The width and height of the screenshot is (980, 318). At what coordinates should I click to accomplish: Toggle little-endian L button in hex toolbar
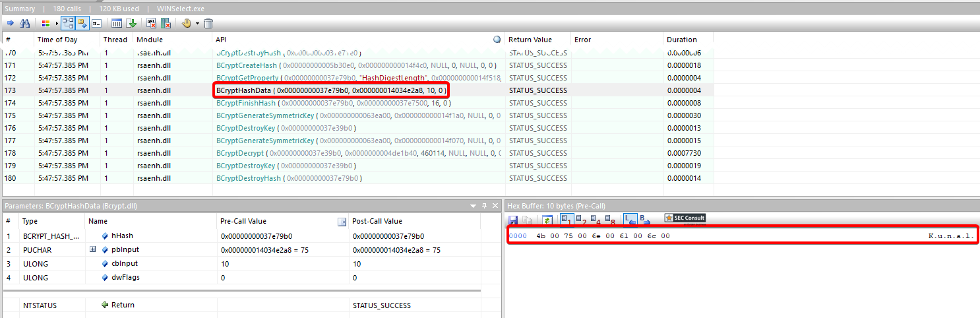(630, 220)
